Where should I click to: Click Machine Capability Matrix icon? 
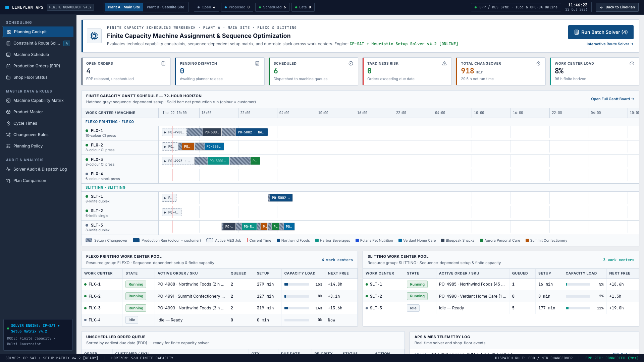point(8,101)
